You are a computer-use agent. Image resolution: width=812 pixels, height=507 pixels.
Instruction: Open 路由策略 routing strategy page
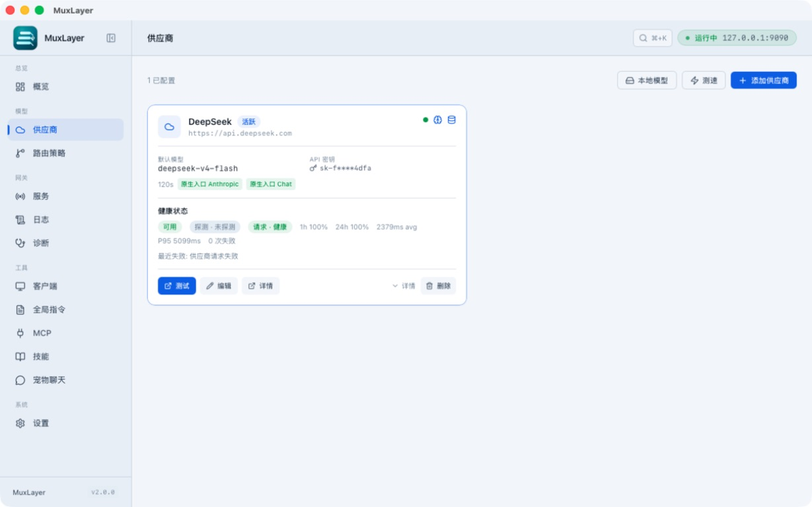pos(65,153)
